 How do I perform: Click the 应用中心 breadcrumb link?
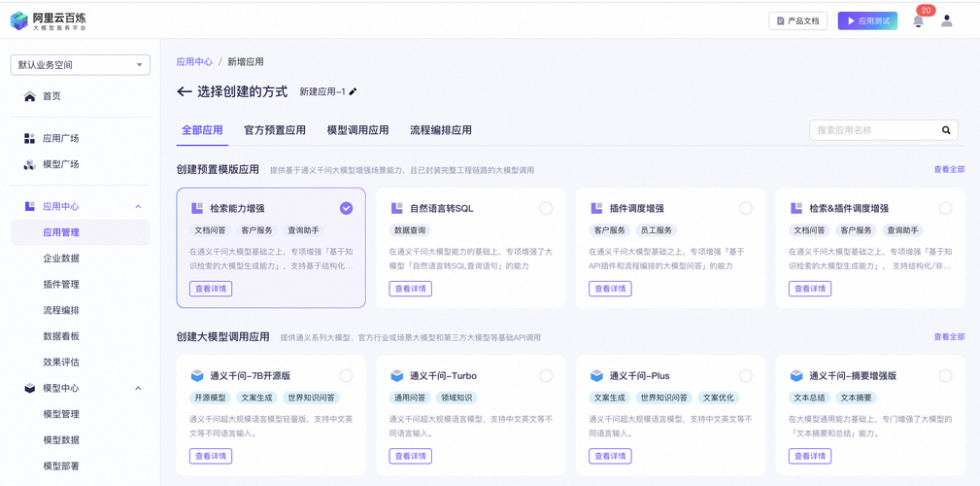tap(194, 62)
